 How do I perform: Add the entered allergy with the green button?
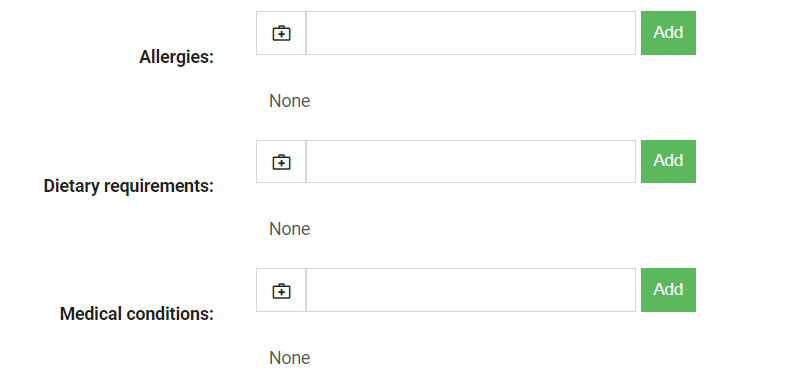tap(668, 33)
